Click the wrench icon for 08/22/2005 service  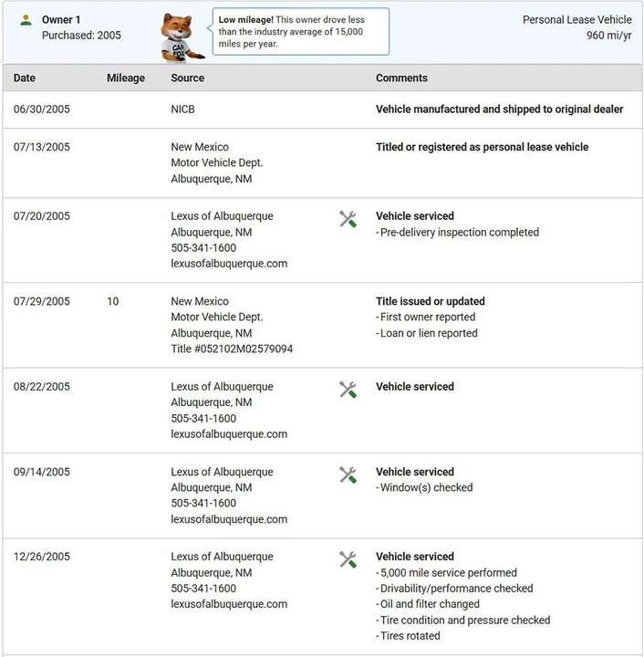point(348,390)
